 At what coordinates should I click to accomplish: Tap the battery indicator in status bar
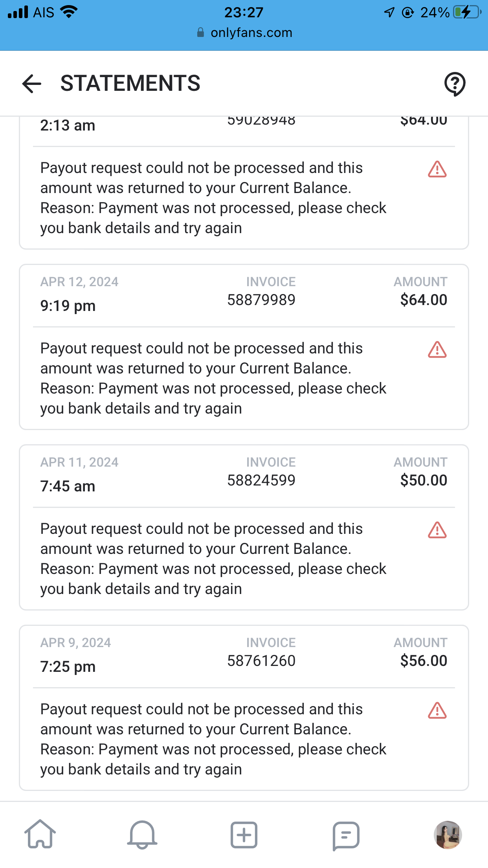click(467, 13)
